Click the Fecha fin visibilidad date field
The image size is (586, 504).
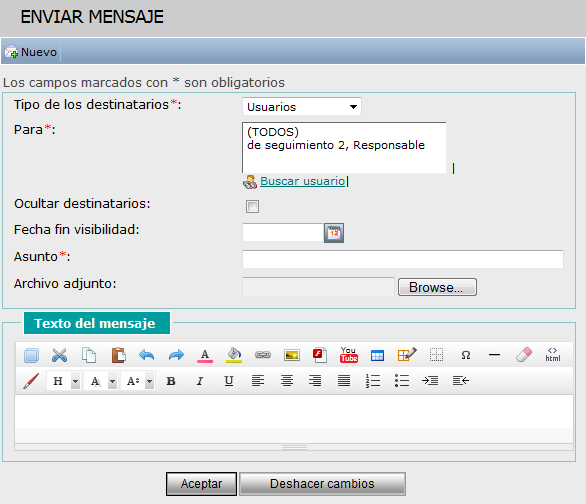click(283, 232)
